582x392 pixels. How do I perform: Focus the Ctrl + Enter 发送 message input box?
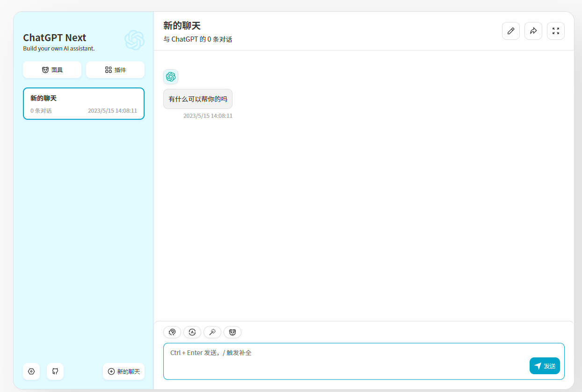[x=364, y=361]
